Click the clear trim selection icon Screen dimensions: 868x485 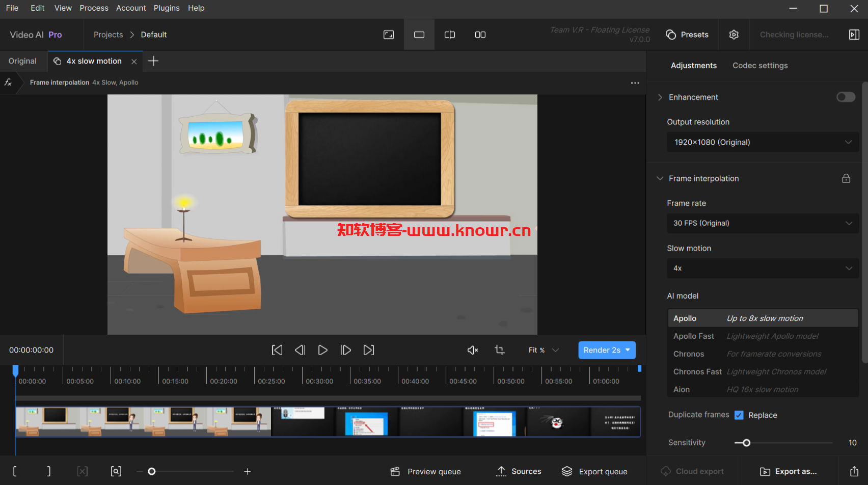click(x=83, y=471)
